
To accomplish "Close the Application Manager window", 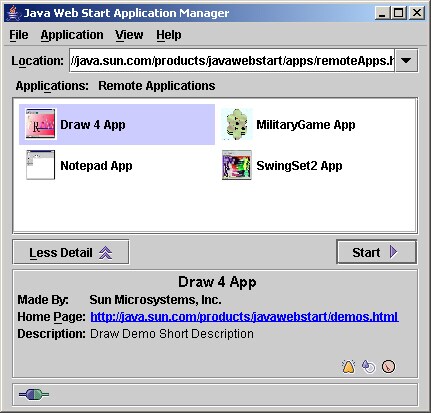I will coord(417,13).
